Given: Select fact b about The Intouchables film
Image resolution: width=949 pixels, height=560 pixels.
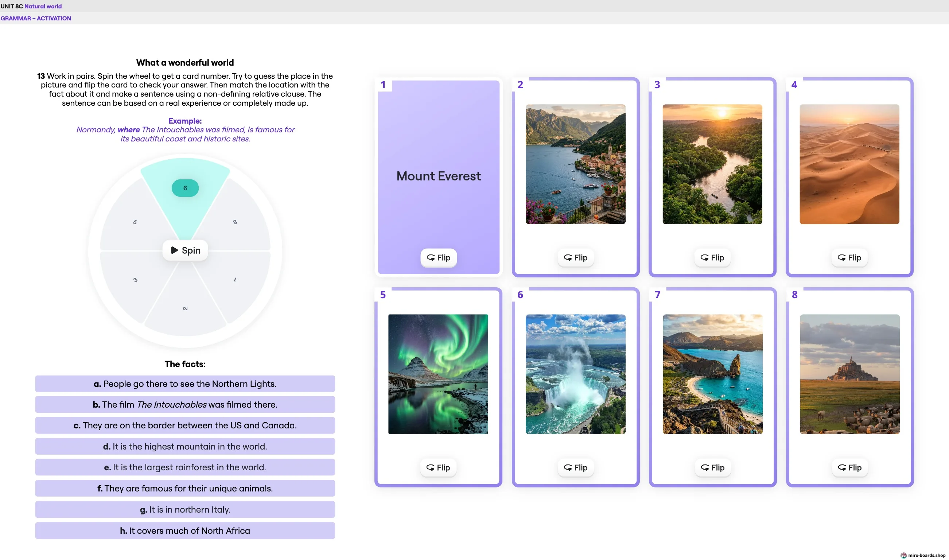Looking at the screenshot, I should (x=185, y=405).
